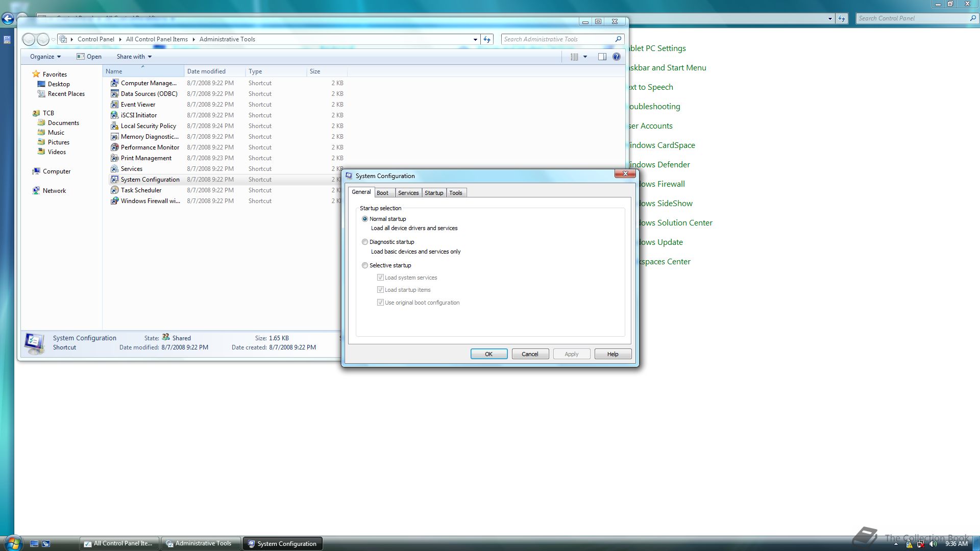This screenshot has height=551, width=980.
Task: Switch to All Control Panel Items taskbar button
Action: (119, 544)
